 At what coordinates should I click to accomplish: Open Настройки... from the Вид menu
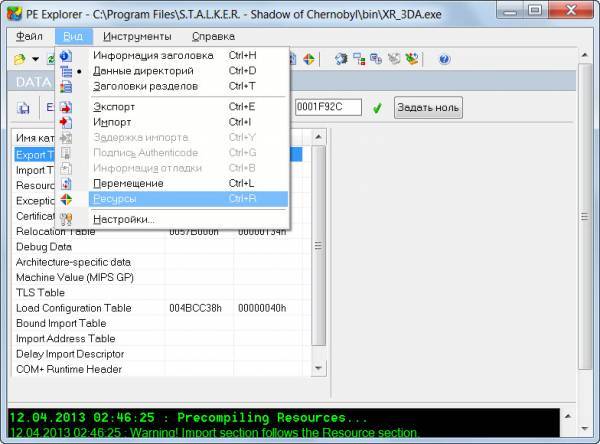coord(172,219)
